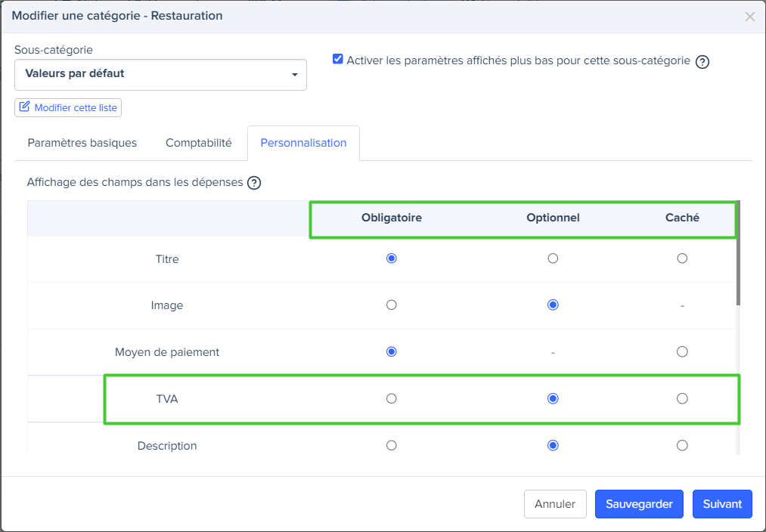Screen dimensions: 766x532
Task: Set Titre field to Optionnel
Action: pos(553,258)
